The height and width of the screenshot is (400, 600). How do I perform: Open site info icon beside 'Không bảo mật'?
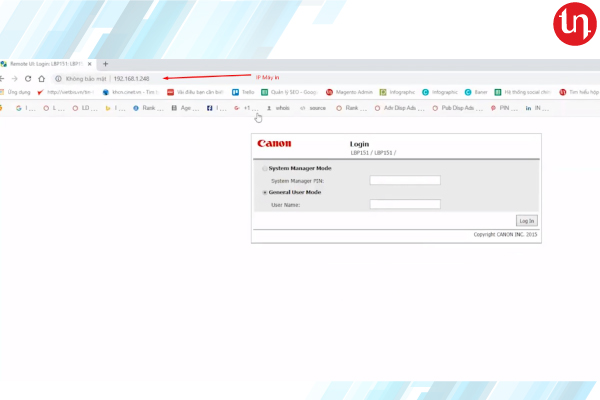[x=58, y=78]
